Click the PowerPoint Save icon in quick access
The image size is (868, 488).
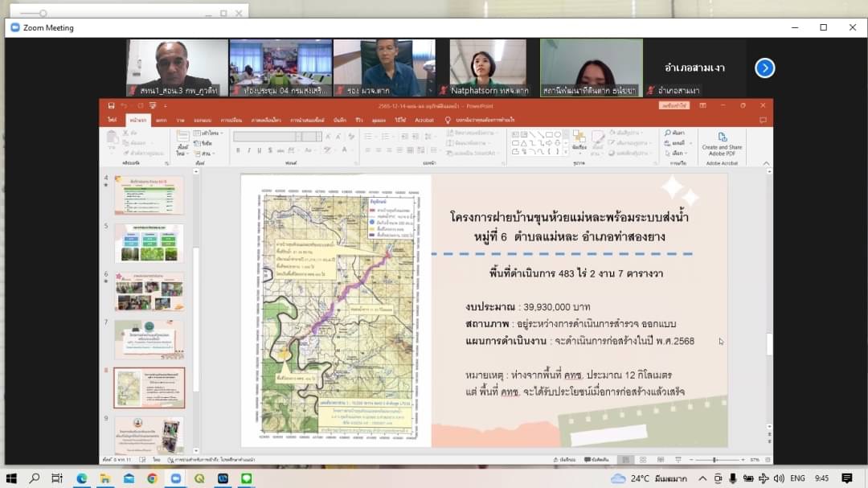point(111,106)
